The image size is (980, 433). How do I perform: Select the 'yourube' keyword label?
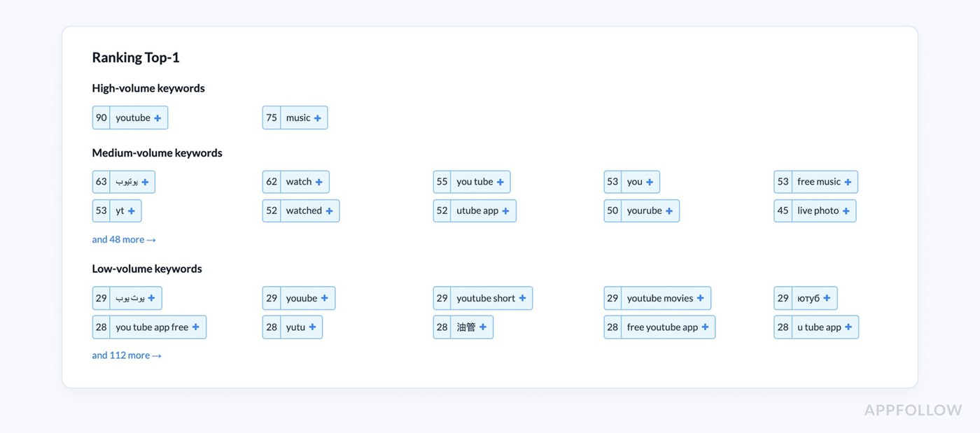(x=645, y=211)
